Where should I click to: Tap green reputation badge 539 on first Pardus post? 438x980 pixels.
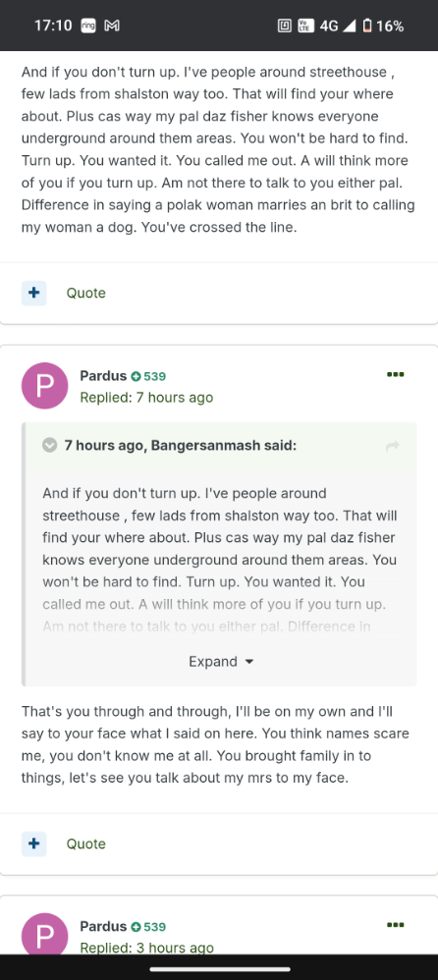[x=148, y=376]
